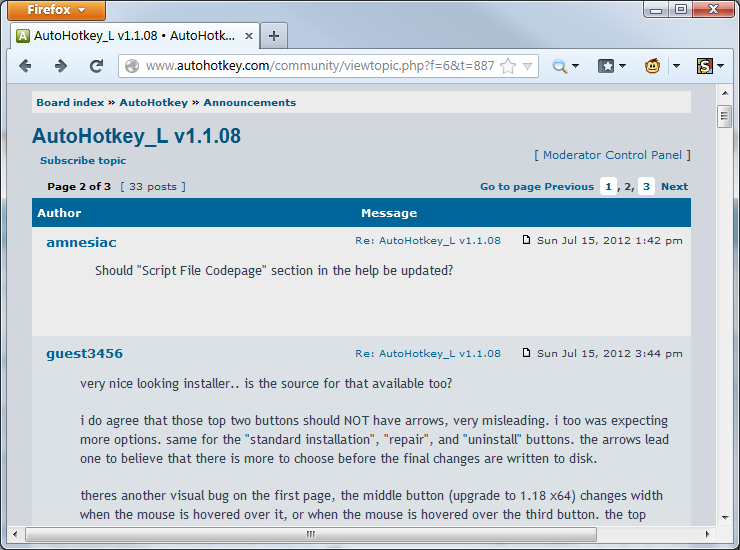Click the search magnifier toolbar icon
The width and height of the screenshot is (740, 550).
pos(559,66)
